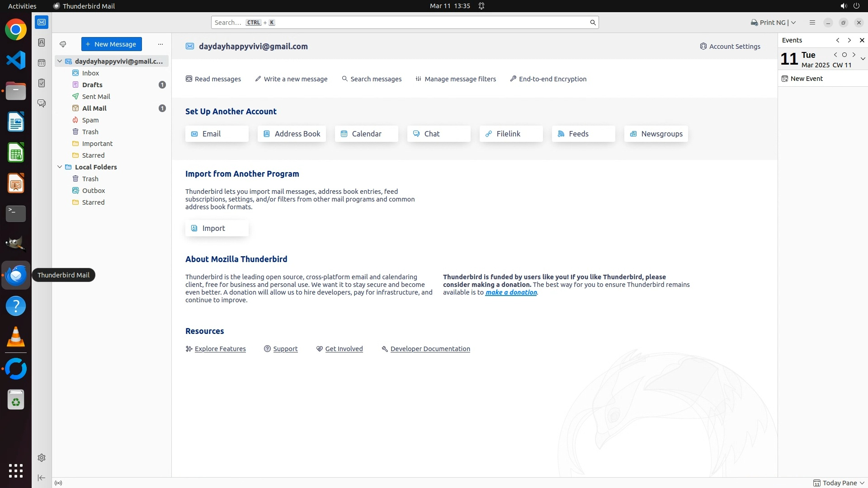Click the Get Messages cloud icon
Screen dimensions: 868x488
(63, 44)
